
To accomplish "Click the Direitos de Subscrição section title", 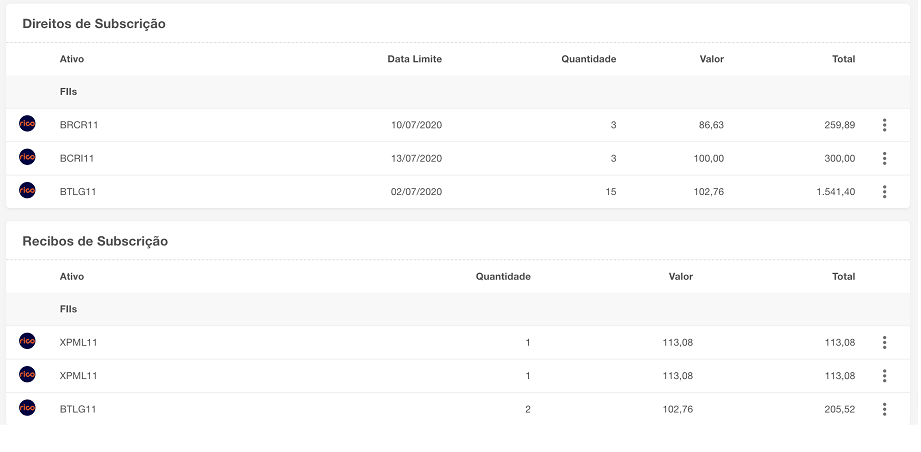I will pos(94,23).
